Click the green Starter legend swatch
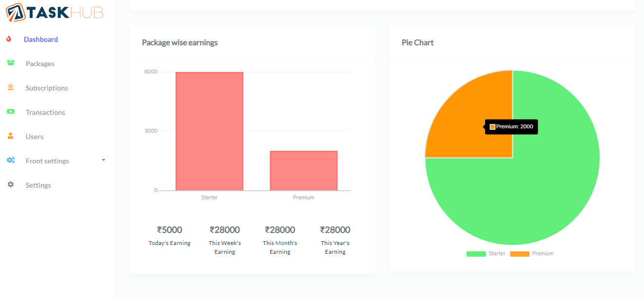 pyautogui.click(x=475, y=253)
